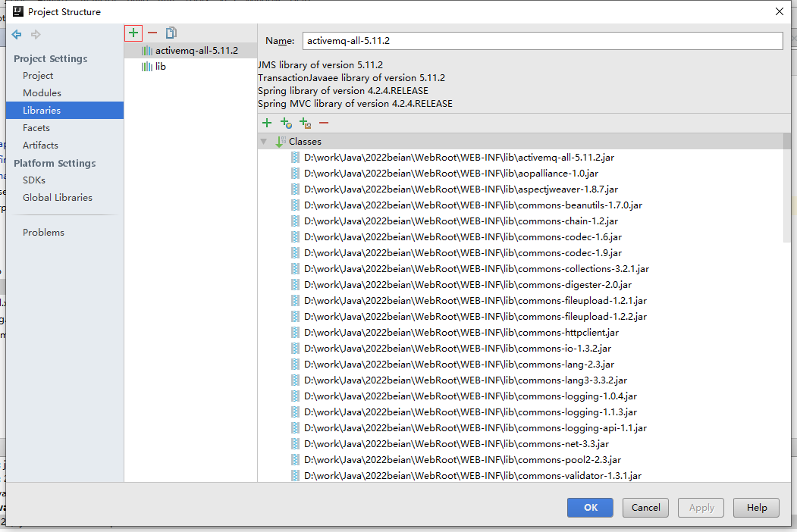Open Artifacts settings section

pos(40,146)
